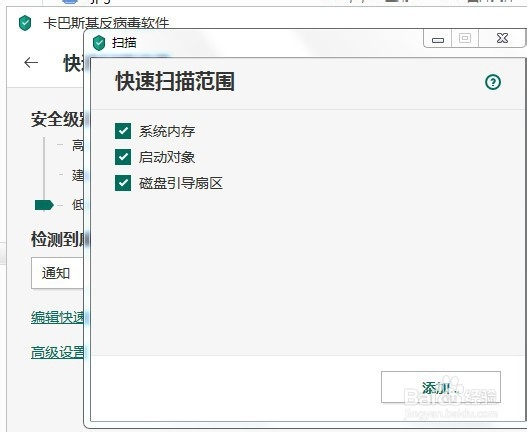This screenshot has height=432, width=527.
Task: Uncheck the 磁盘引导扇区 checkbox
Action: point(123,183)
